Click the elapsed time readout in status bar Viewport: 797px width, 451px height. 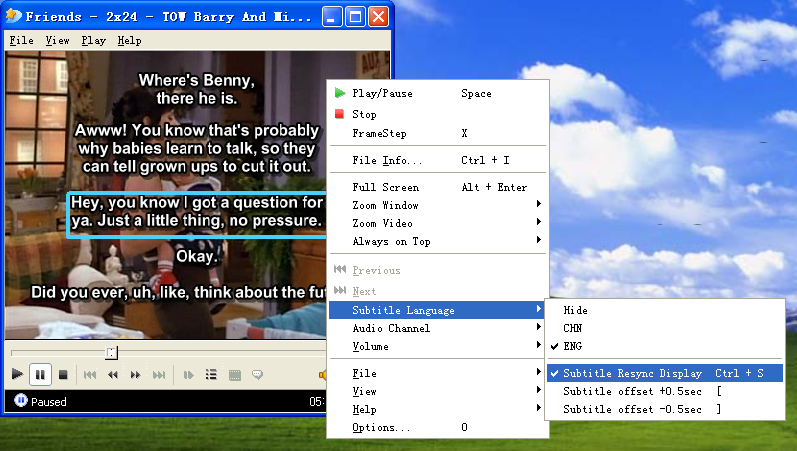317,402
